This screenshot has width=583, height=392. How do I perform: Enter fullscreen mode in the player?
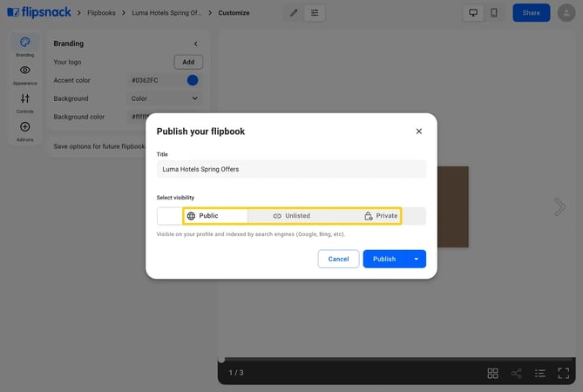pos(563,373)
